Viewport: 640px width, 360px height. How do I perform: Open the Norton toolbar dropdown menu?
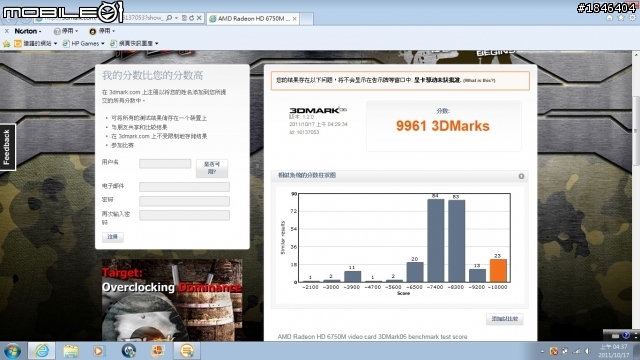click(x=28, y=31)
